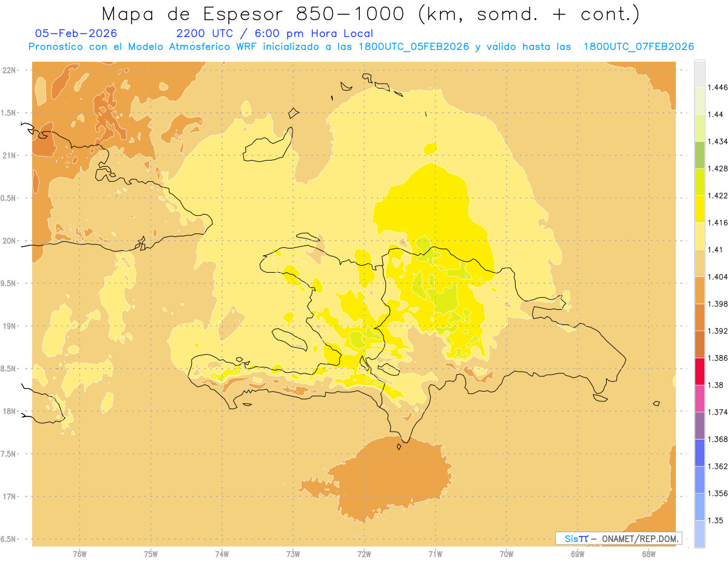Click the 19N latitude label

[x=10, y=326]
